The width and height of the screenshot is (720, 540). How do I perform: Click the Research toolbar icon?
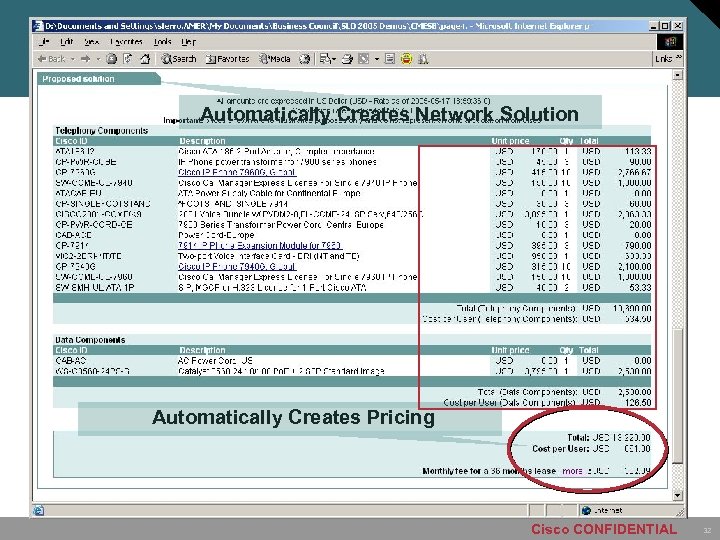pyautogui.click(x=423, y=59)
